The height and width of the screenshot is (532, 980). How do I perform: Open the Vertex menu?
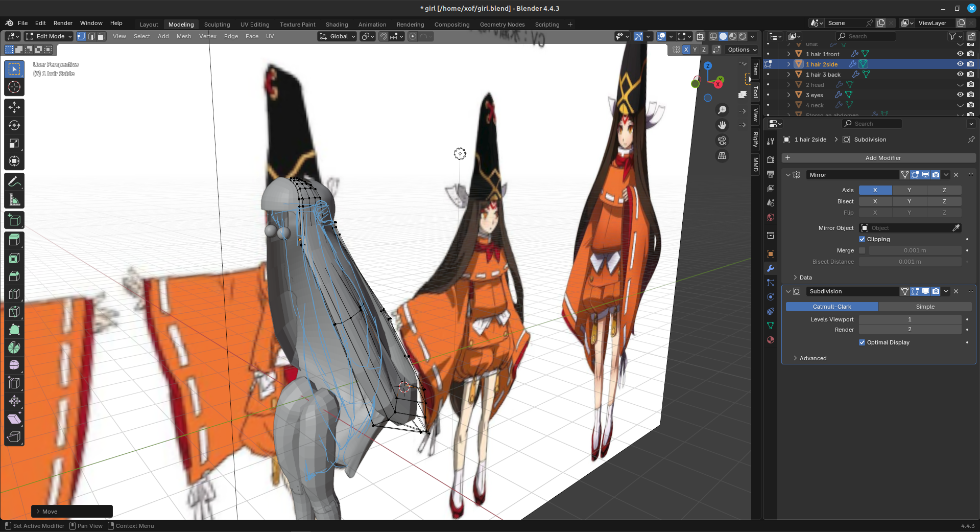[208, 36]
